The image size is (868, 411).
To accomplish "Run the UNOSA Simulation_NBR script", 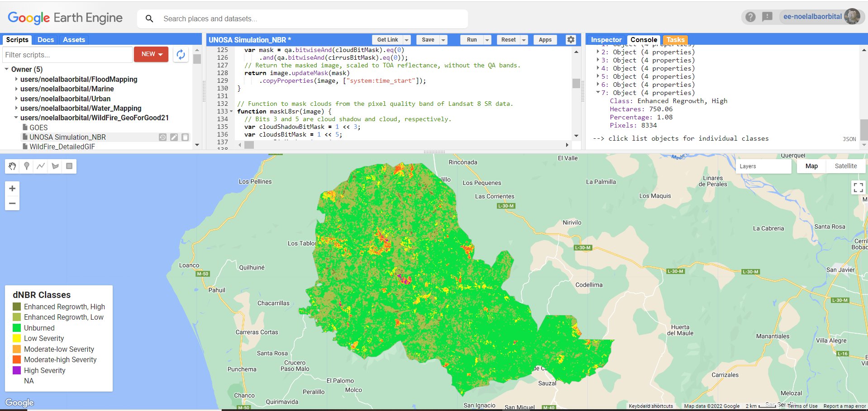I will point(471,40).
